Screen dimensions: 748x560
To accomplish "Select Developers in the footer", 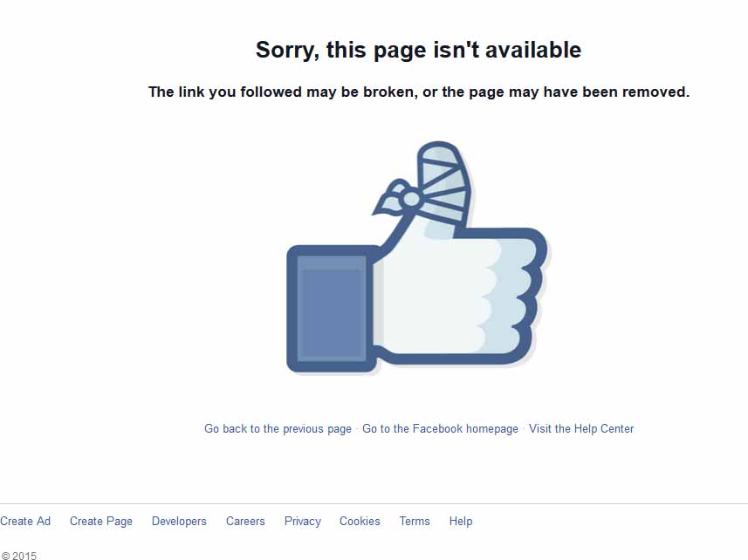I will [x=179, y=521].
